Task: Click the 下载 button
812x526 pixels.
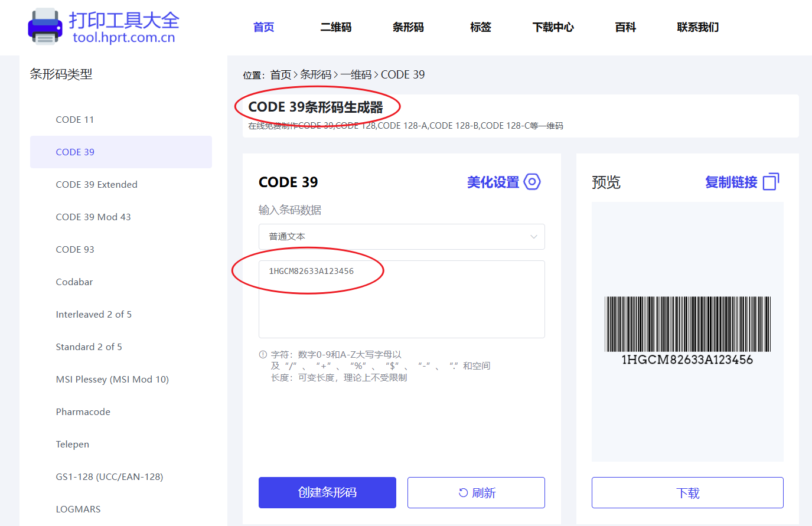Action: (x=687, y=492)
